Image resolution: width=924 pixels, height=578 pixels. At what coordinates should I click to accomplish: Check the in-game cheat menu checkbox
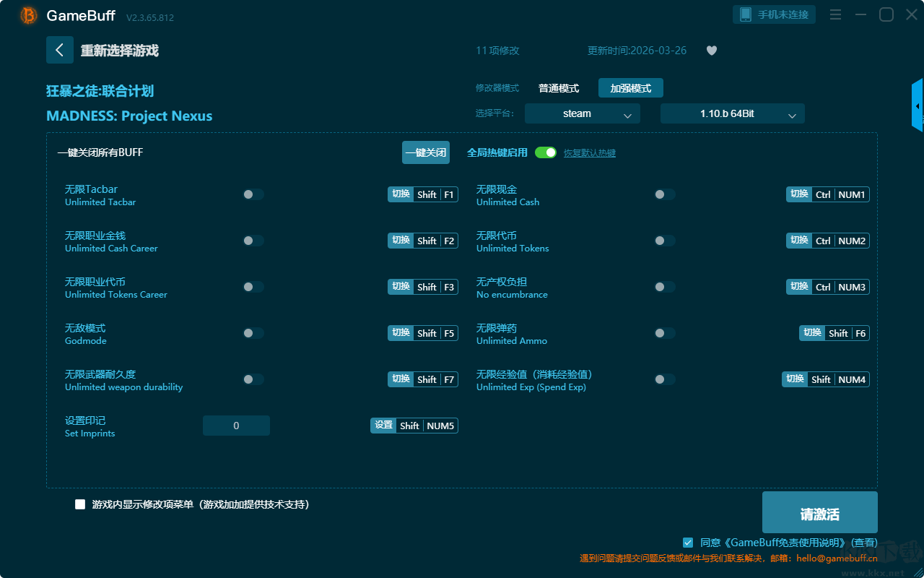pyautogui.click(x=80, y=504)
